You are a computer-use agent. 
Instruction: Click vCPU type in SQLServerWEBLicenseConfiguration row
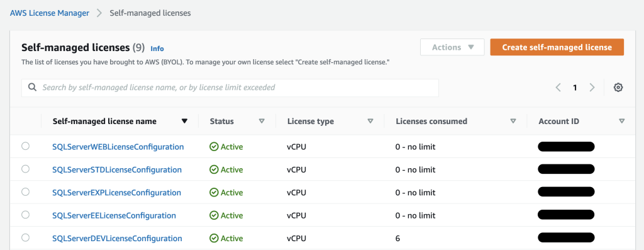(x=296, y=147)
